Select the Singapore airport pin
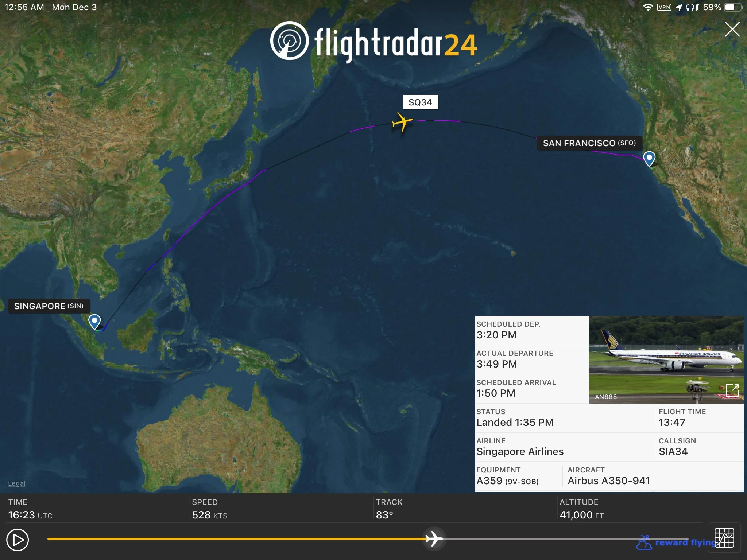This screenshot has height=560, width=747. click(x=94, y=322)
